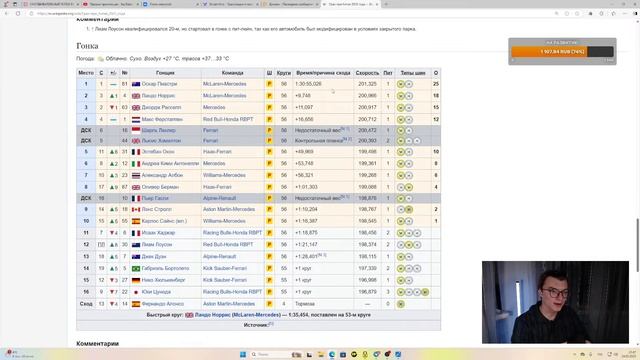Viewport: 640px width, 360px height.
Task: Click the browser back arrow
Action: [x=7, y=13]
